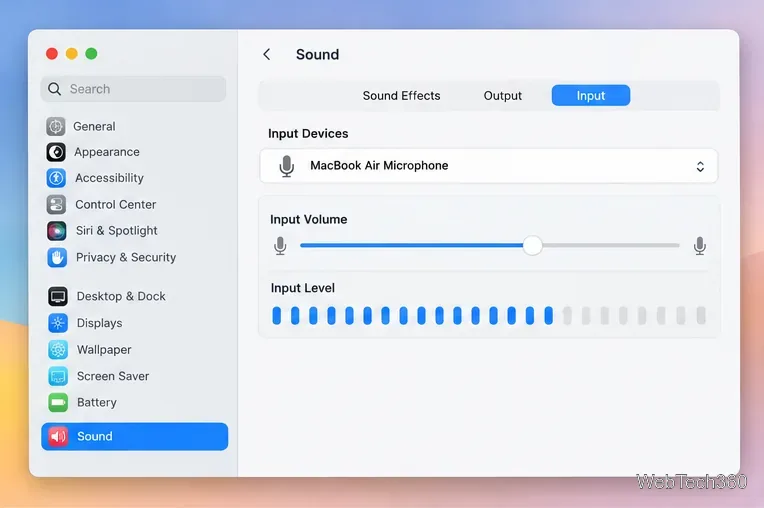Image resolution: width=764 pixels, height=508 pixels.
Task: Open General settings from sidebar
Action: [94, 126]
